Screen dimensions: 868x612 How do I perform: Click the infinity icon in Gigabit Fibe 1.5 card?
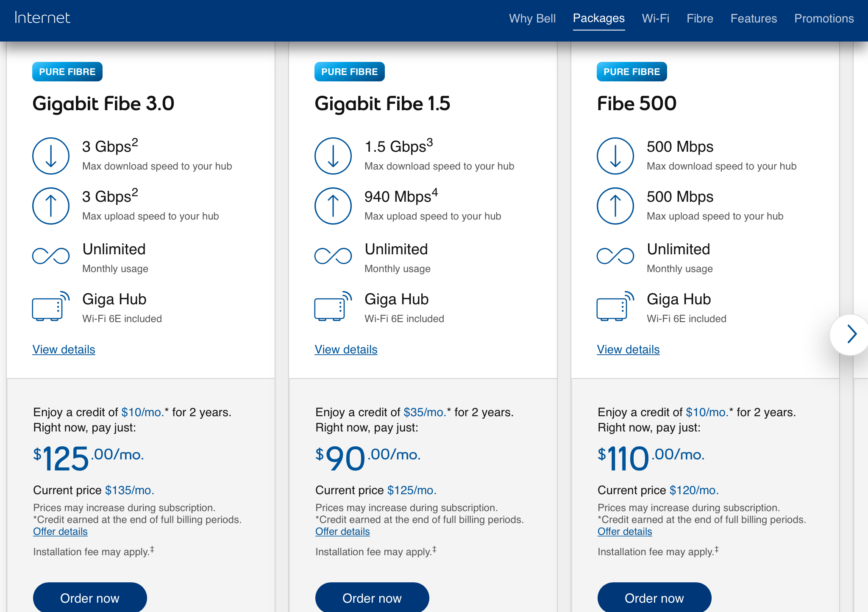click(x=333, y=256)
